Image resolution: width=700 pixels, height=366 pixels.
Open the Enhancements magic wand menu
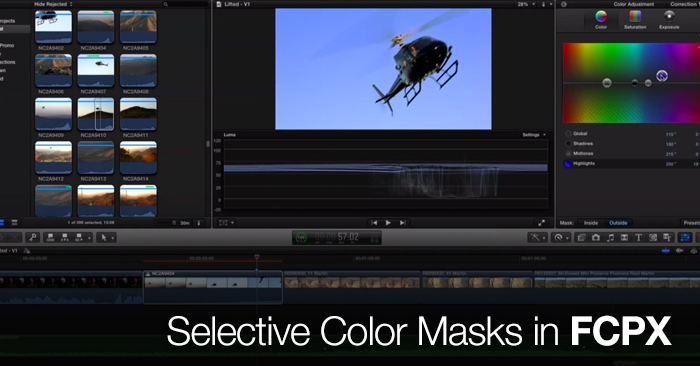click(538, 237)
